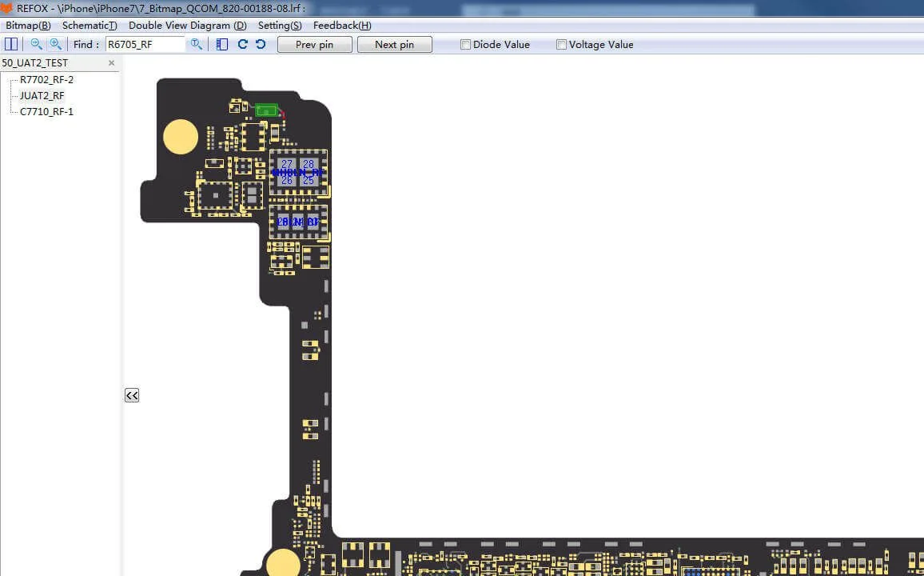Click the green highlighted component on board
This screenshot has width=924, height=576.
[267, 110]
